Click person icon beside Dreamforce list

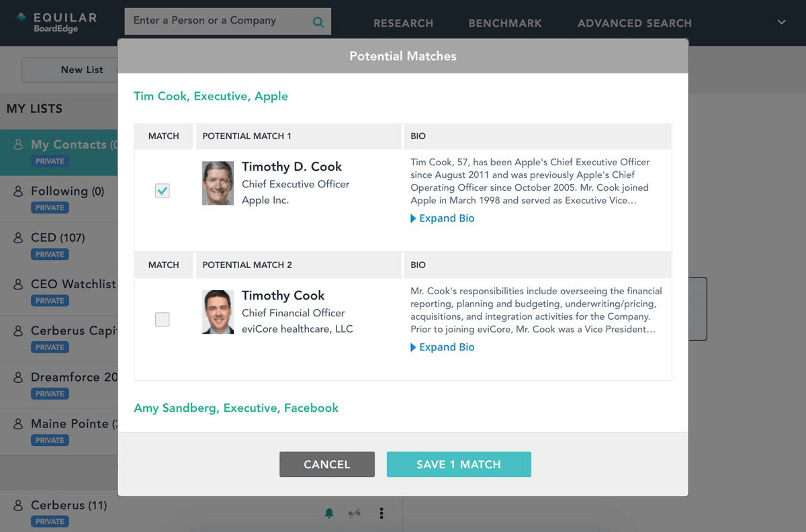pyautogui.click(x=19, y=378)
